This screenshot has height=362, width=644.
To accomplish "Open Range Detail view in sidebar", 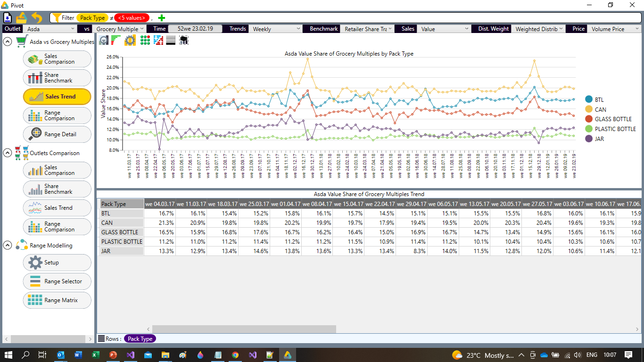I will [x=57, y=134].
